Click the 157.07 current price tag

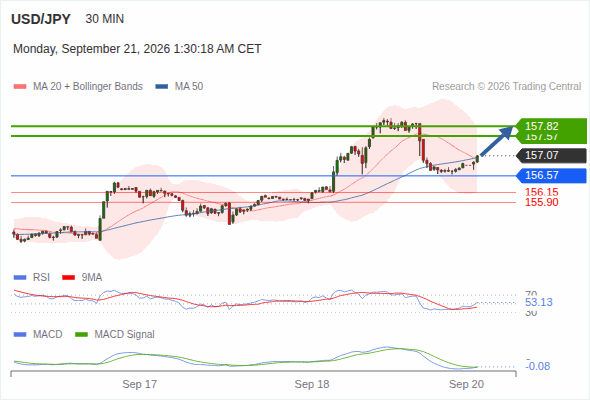[x=552, y=155]
